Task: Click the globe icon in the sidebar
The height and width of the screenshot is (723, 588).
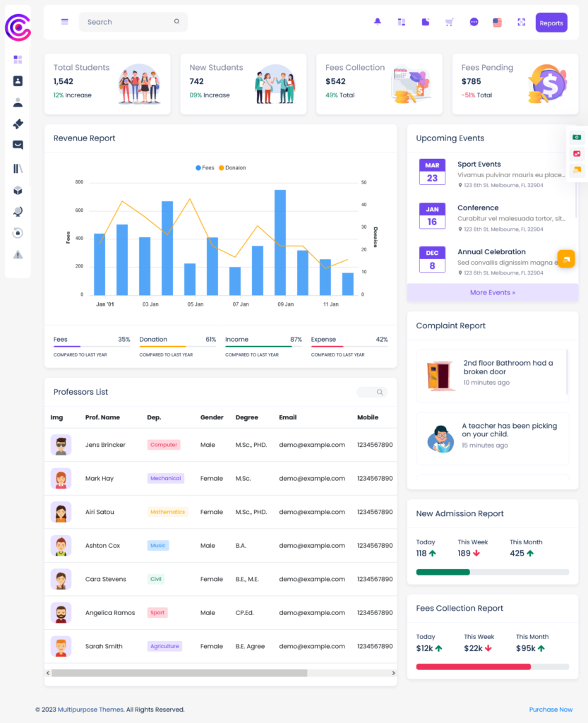Action: click(x=18, y=210)
